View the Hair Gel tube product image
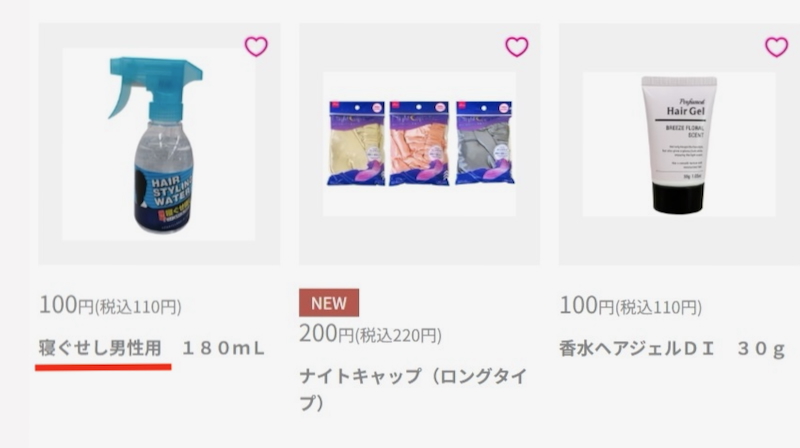This screenshot has width=800, height=448. click(679, 144)
